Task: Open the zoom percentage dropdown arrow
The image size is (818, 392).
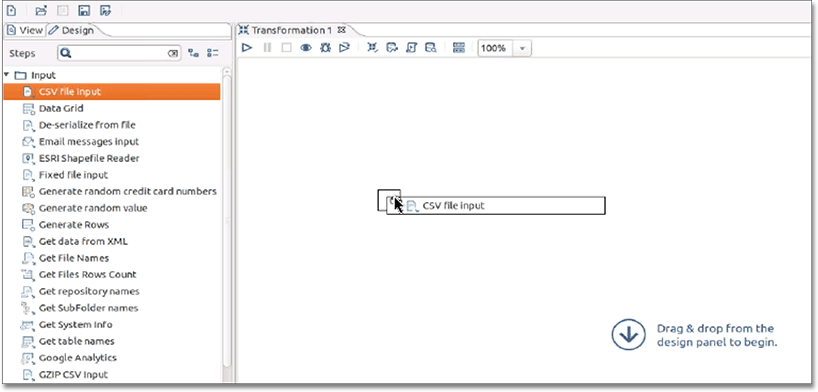Action: point(523,49)
